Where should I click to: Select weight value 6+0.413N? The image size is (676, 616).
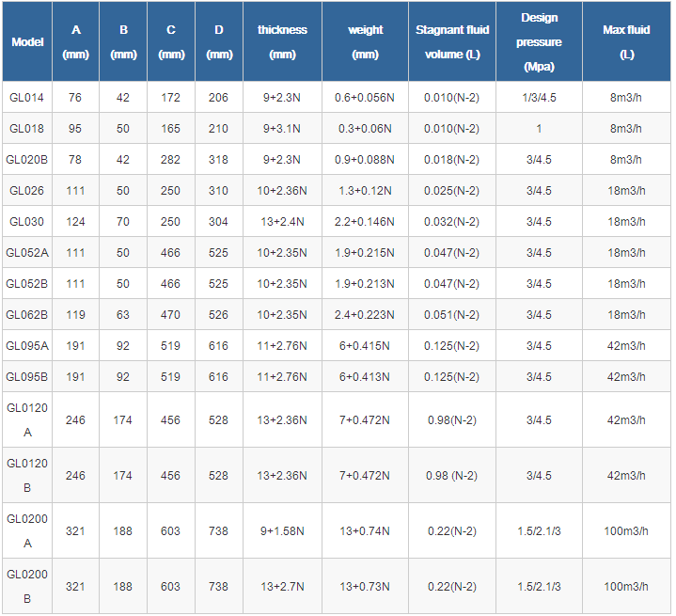[x=365, y=377]
